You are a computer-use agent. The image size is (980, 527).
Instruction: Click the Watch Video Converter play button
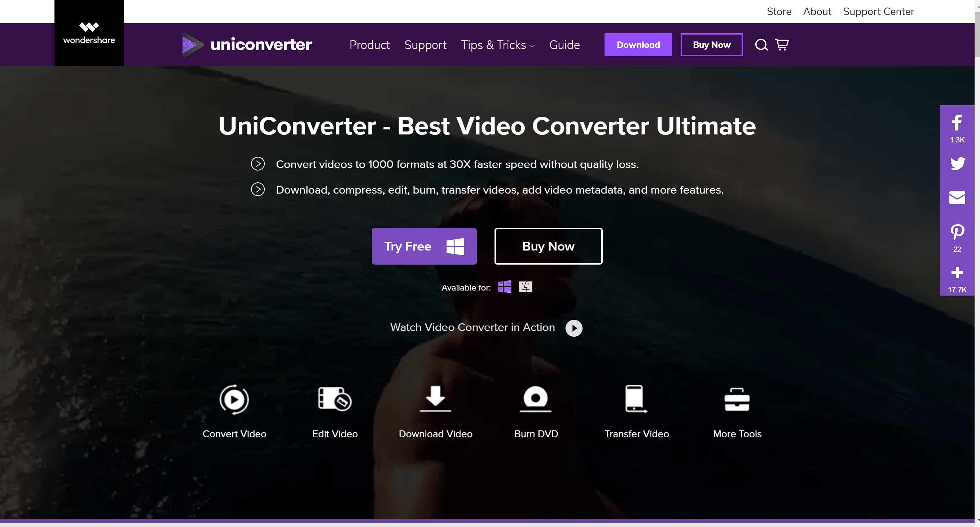[x=574, y=327]
